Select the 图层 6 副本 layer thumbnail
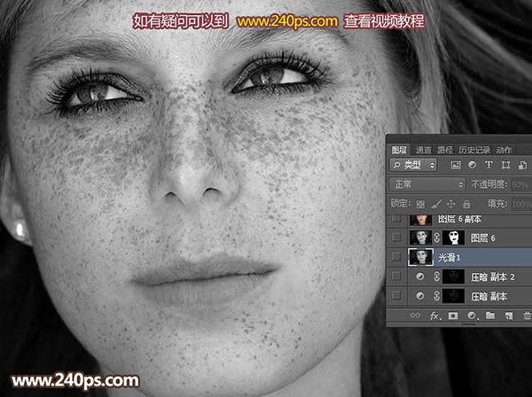This screenshot has height=397, width=532. [420, 220]
